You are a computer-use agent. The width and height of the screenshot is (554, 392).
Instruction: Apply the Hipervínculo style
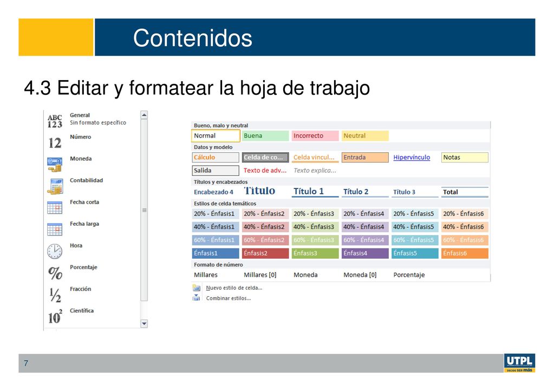412,158
